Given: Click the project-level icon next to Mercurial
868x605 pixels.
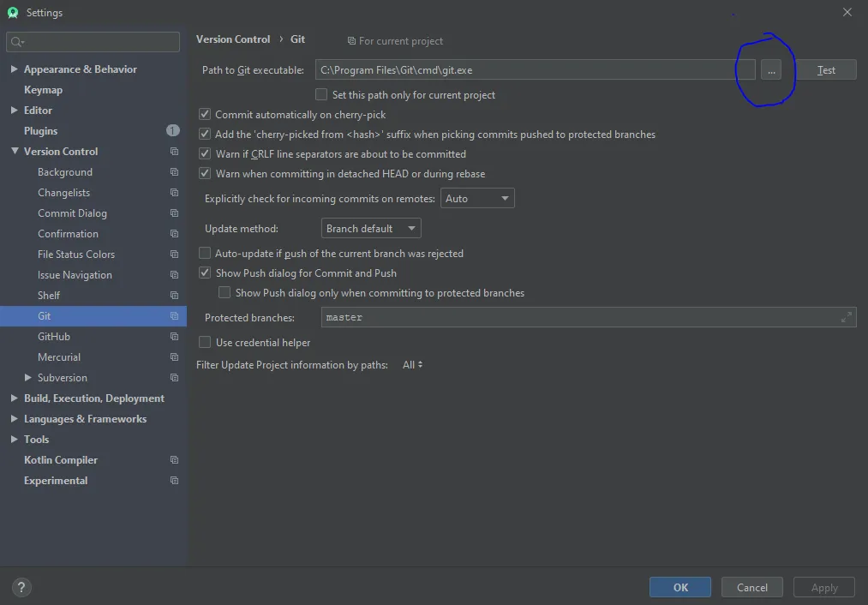Looking at the screenshot, I should [175, 357].
